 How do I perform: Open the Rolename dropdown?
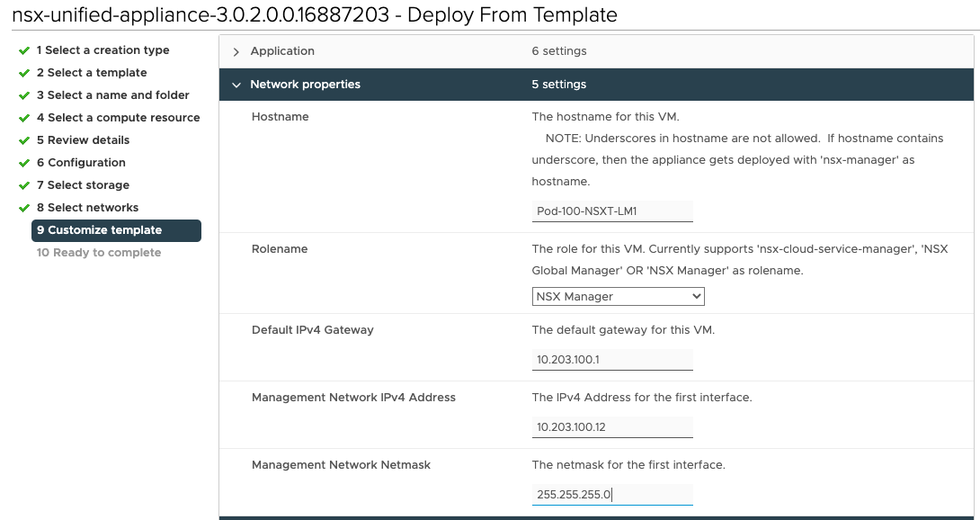618,296
